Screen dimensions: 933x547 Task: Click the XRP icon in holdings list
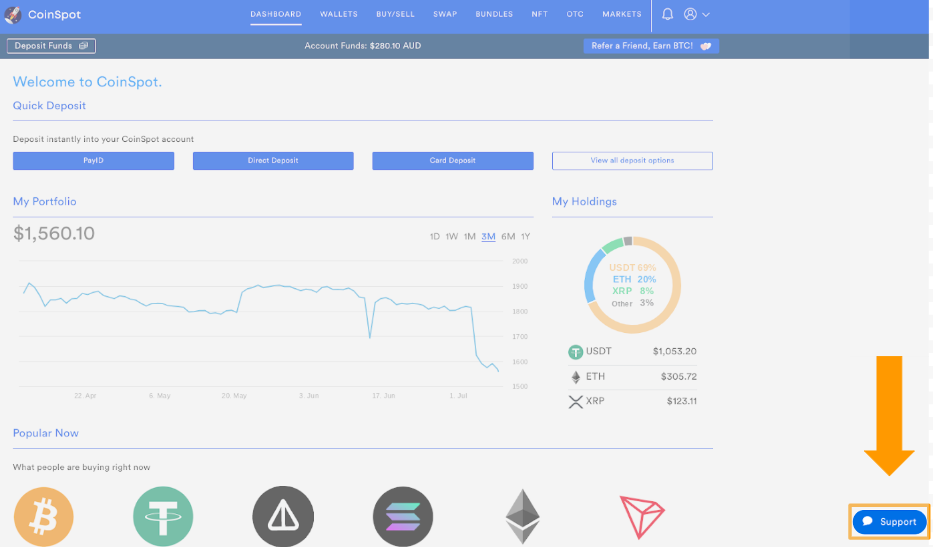[x=575, y=402]
